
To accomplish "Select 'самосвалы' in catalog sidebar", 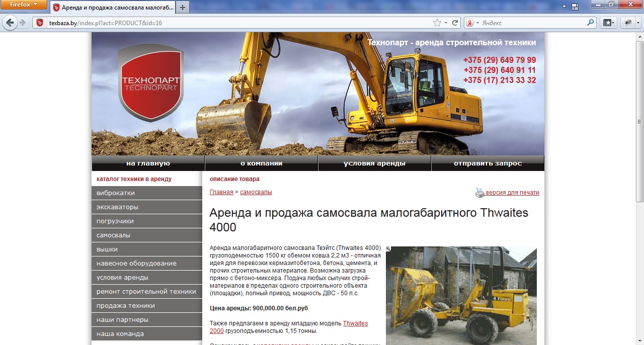I will coord(147,235).
